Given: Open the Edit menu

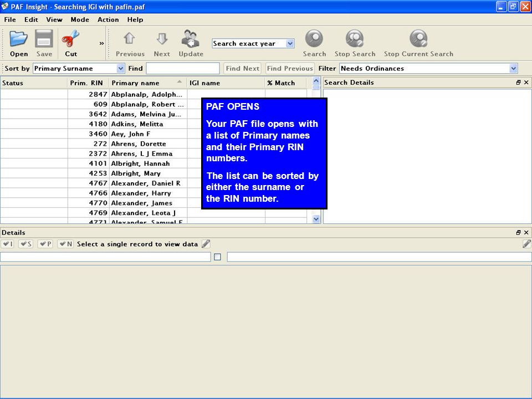Looking at the screenshot, I should tap(31, 20).
